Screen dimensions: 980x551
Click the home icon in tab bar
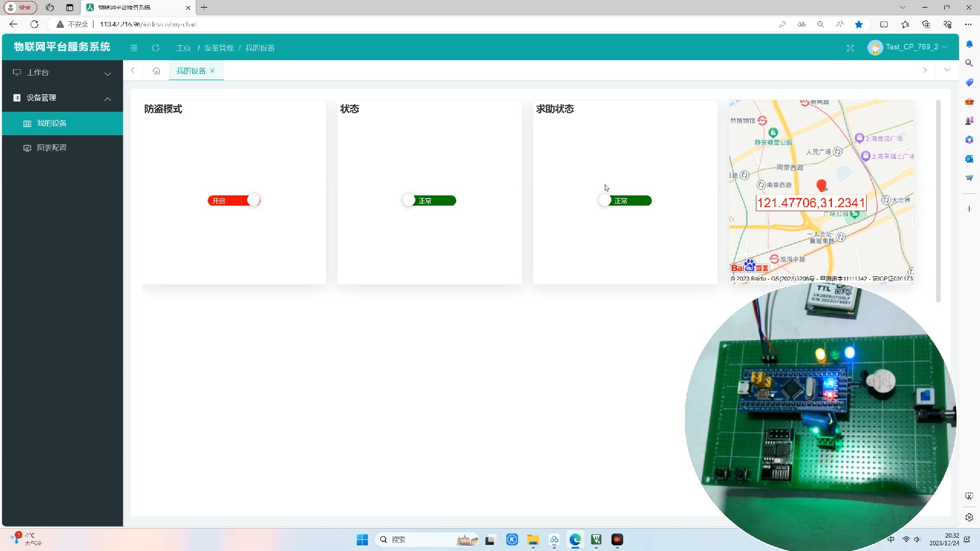click(x=156, y=71)
